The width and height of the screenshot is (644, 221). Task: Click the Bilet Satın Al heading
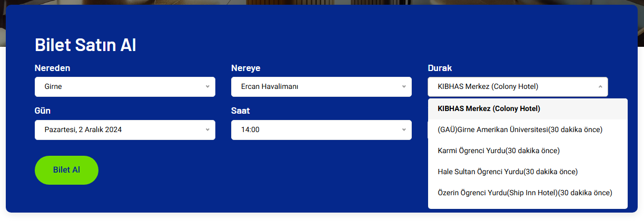point(85,45)
